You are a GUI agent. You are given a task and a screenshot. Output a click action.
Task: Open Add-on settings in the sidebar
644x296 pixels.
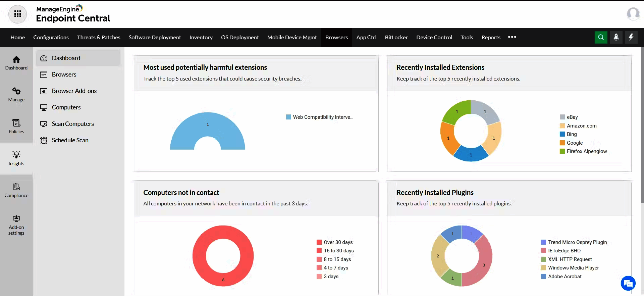(x=16, y=225)
